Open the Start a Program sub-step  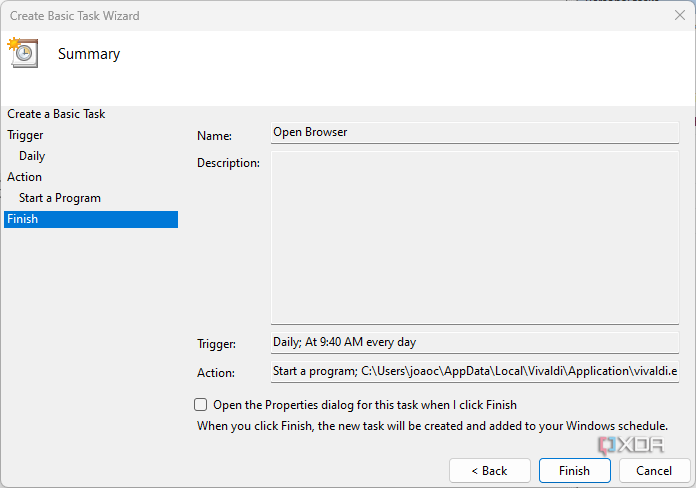coord(60,198)
